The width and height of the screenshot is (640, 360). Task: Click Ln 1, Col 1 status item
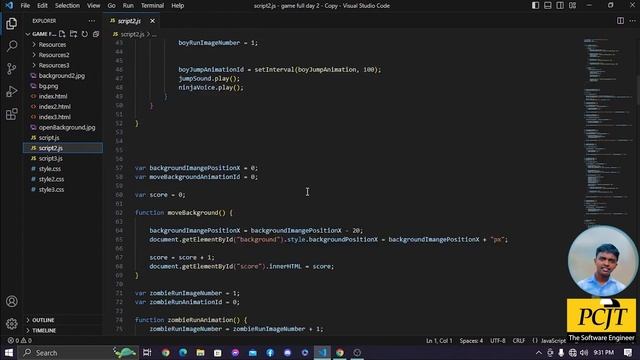pyautogui.click(x=439, y=340)
